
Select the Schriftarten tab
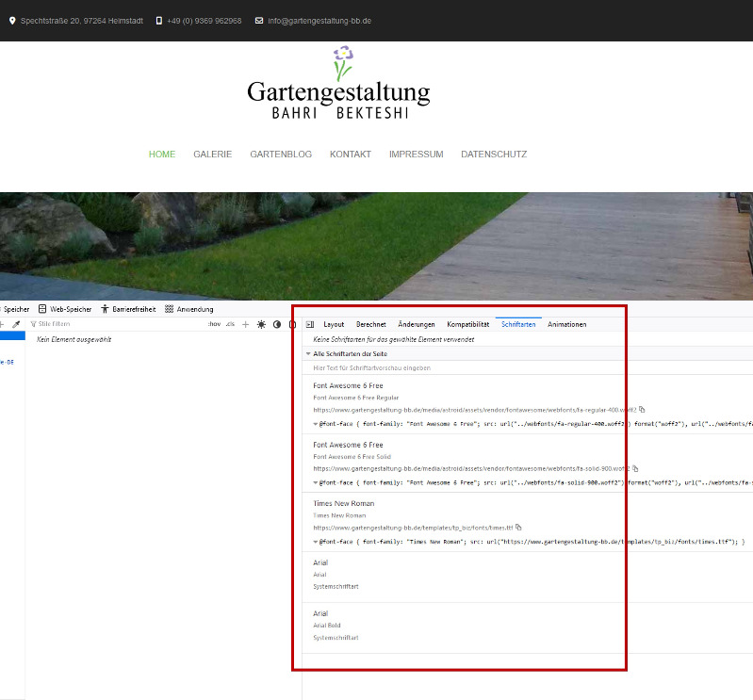[x=518, y=324]
